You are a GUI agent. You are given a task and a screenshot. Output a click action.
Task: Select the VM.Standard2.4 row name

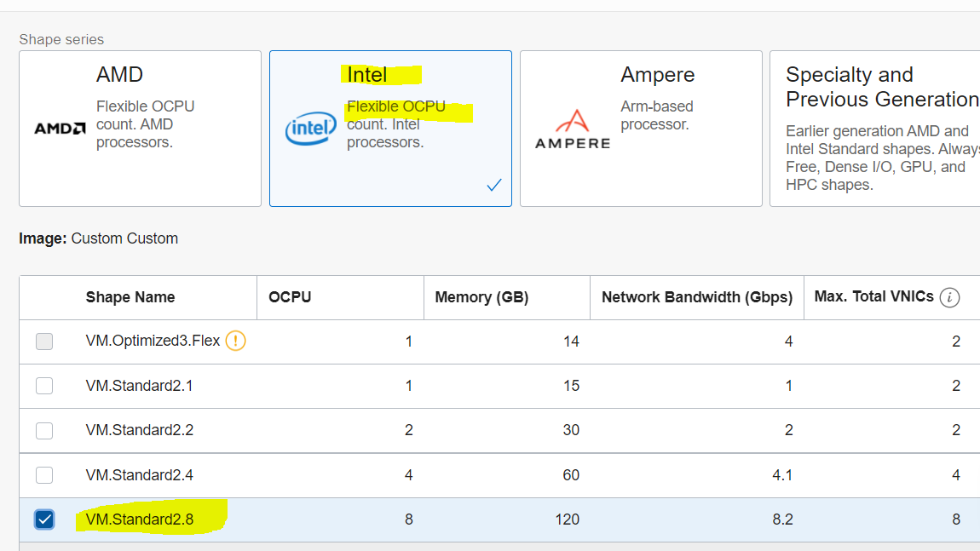140,474
